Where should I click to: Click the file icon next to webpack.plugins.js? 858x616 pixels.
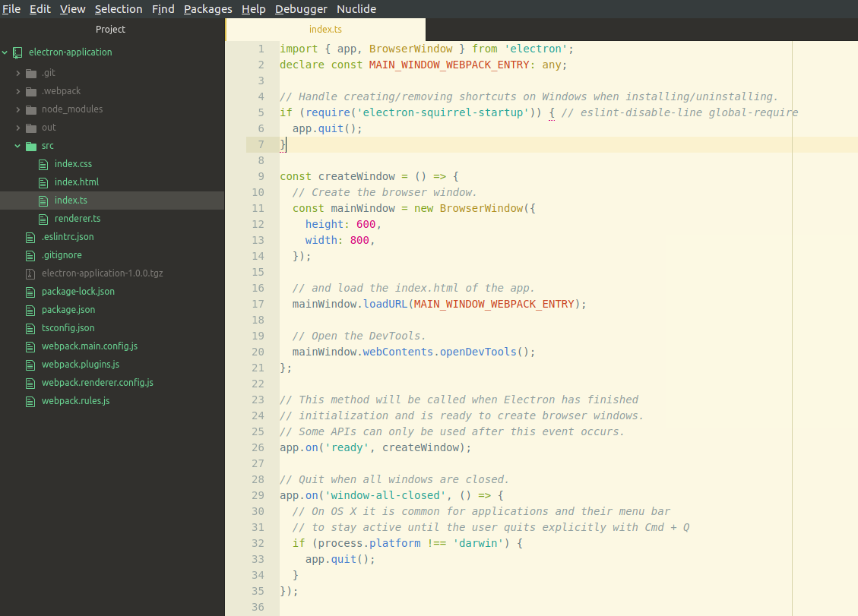coord(30,364)
